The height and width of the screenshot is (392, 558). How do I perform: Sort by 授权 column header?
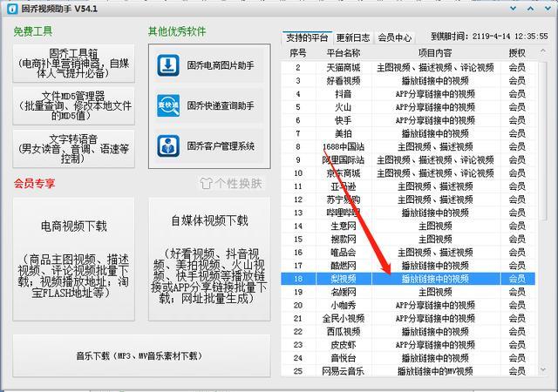tap(517, 53)
